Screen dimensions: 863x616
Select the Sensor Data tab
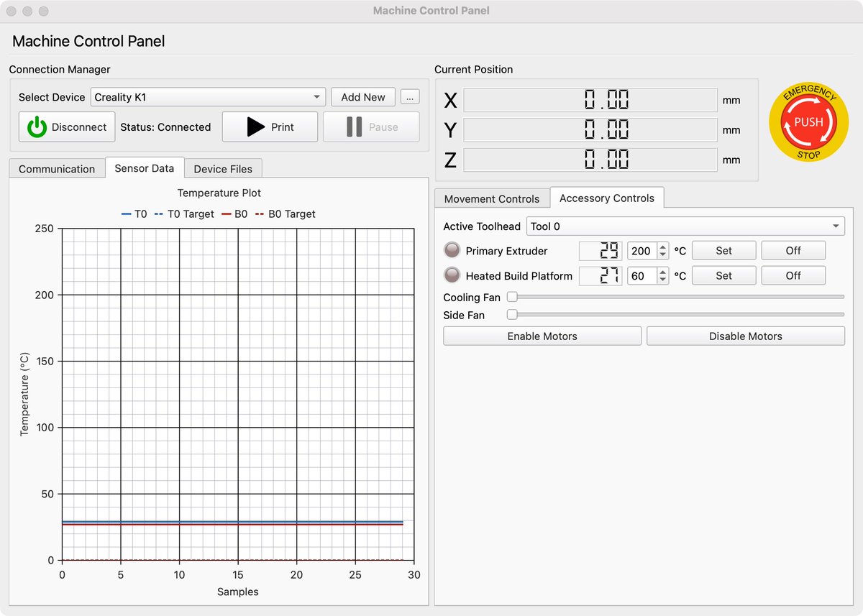click(x=145, y=168)
